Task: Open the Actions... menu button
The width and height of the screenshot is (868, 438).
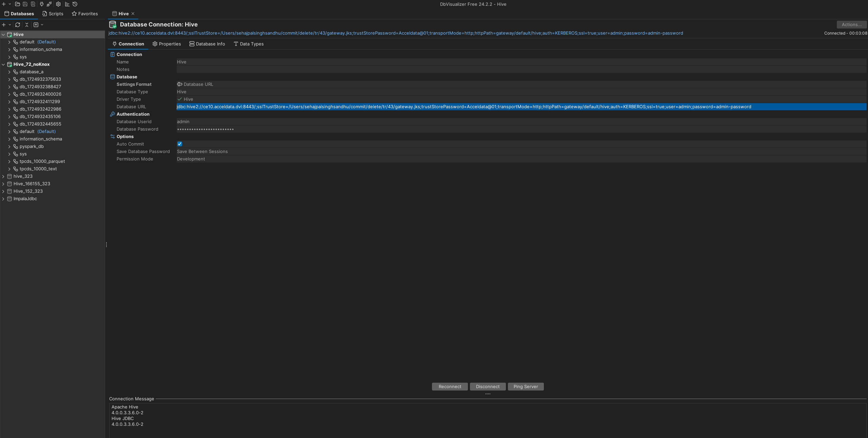Action: [x=852, y=25]
